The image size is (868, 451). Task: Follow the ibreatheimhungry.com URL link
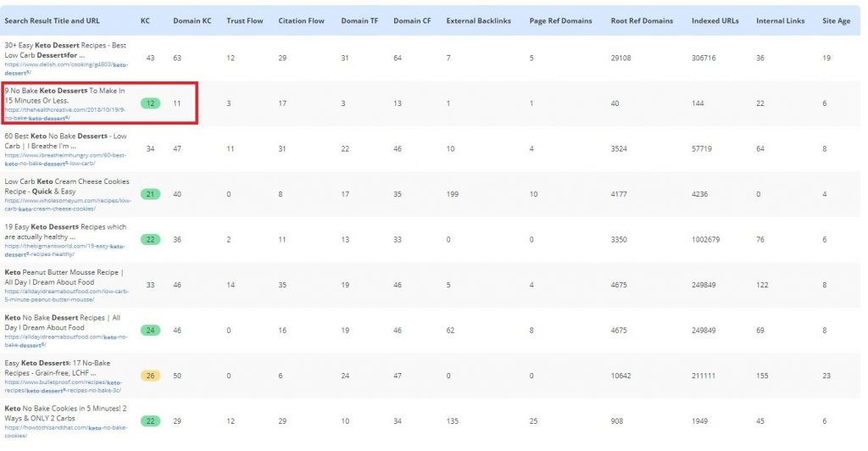(x=65, y=159)
